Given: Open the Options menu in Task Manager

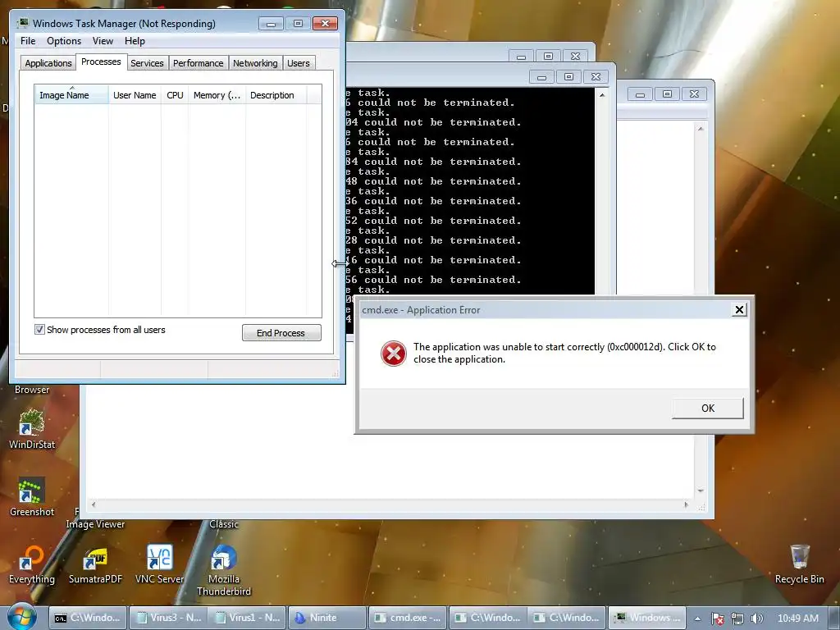Looking at the screenshot, I should (64, 41).
